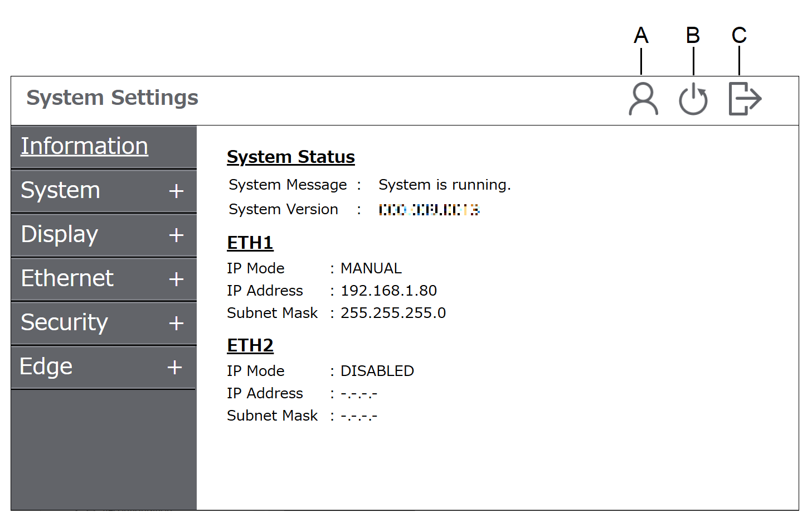Select the Display label in sidebar
812x521 pixels.
(59, 235)
